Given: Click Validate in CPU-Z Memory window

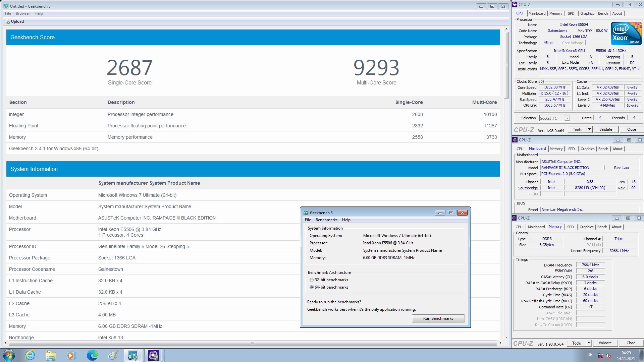Looking at the screenshot, I should pyautogui.click(x=605, y=343).
